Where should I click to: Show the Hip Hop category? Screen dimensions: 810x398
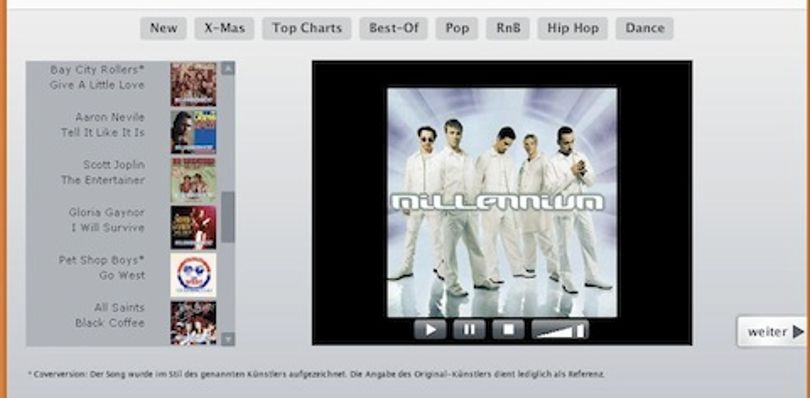(x=573, y=28)
